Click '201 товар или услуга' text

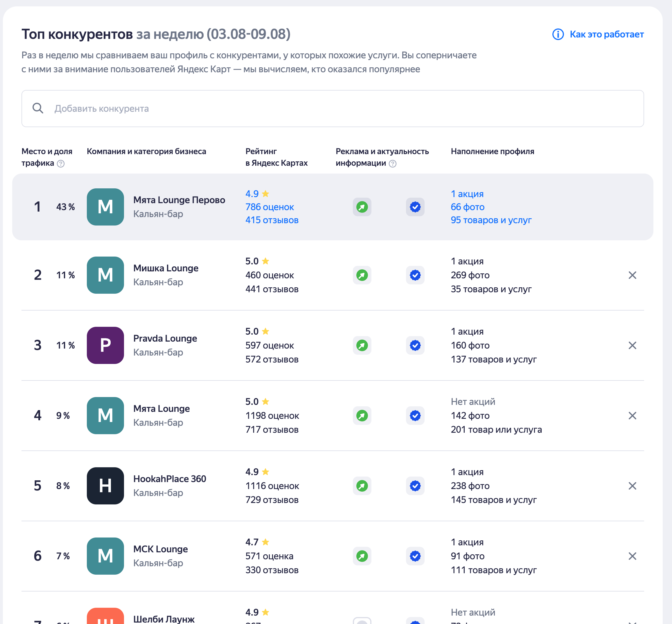[496, 430]
